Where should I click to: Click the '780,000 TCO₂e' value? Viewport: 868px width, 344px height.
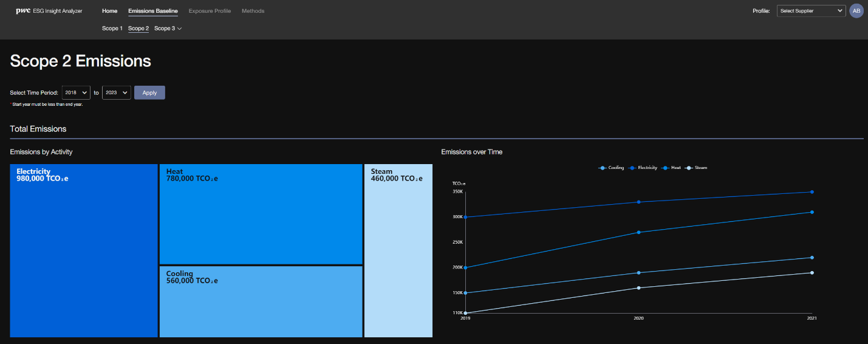coord(192,179)
